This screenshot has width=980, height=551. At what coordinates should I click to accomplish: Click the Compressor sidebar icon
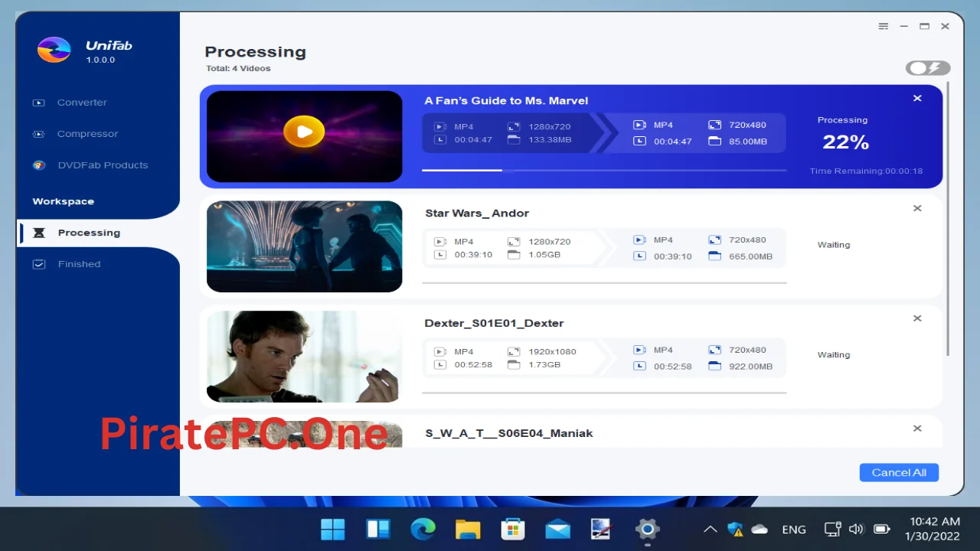39,134
